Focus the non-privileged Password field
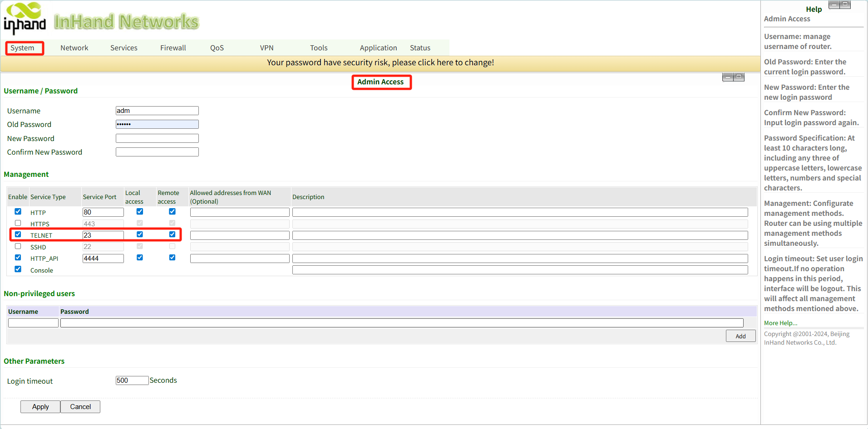The height and width of the screenshot is (429, 868). [402, 323]
